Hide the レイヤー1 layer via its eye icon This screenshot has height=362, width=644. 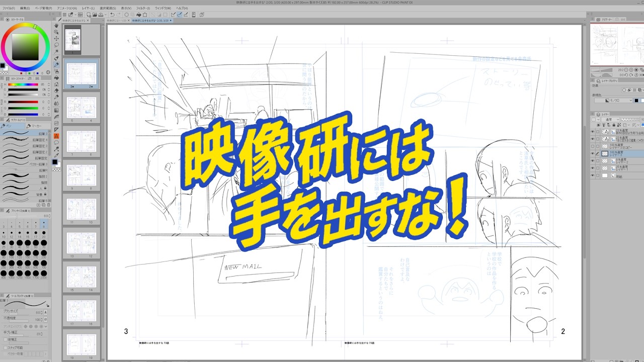pyautogui.click(x=592, y=168)
